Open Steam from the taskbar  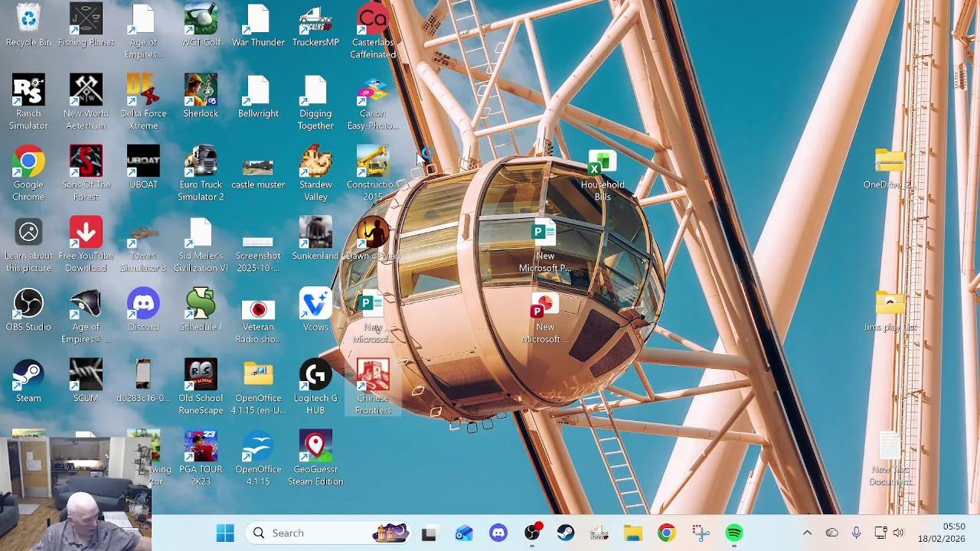(x=566, y=533)
